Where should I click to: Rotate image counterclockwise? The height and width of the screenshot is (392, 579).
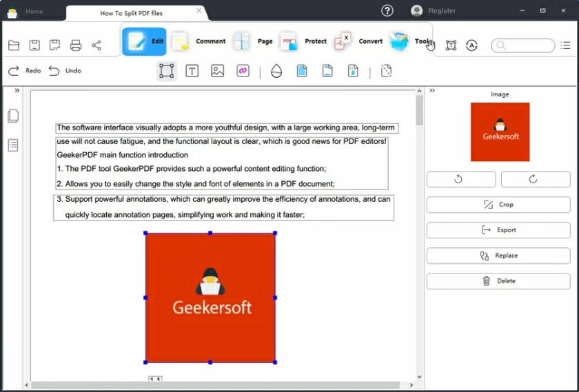point(461,179)
